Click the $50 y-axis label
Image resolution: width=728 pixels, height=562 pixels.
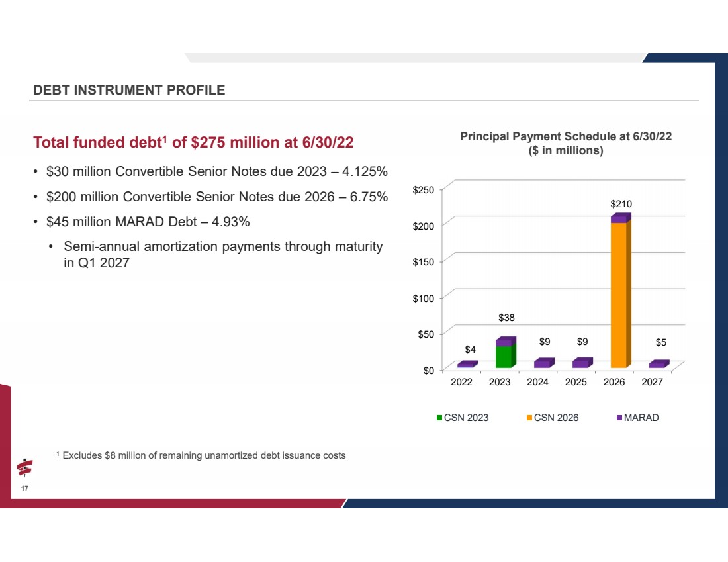point(426,334)
